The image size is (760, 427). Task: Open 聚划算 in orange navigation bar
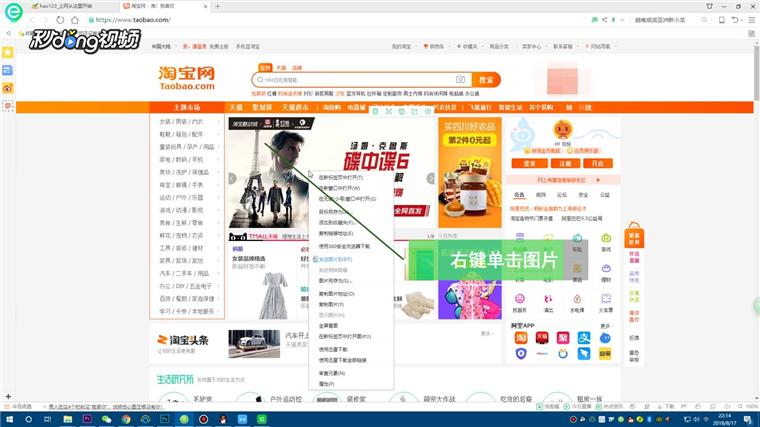point(262,108)
